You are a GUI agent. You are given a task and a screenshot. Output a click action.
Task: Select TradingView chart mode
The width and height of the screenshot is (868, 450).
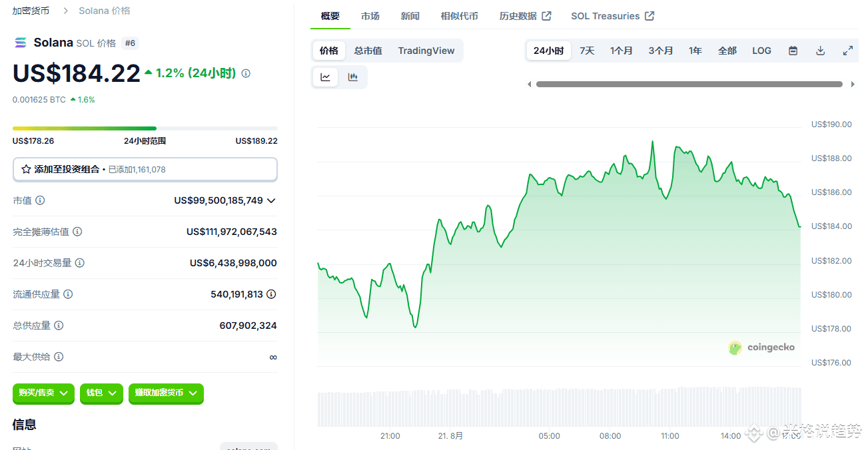coord(426,51)
